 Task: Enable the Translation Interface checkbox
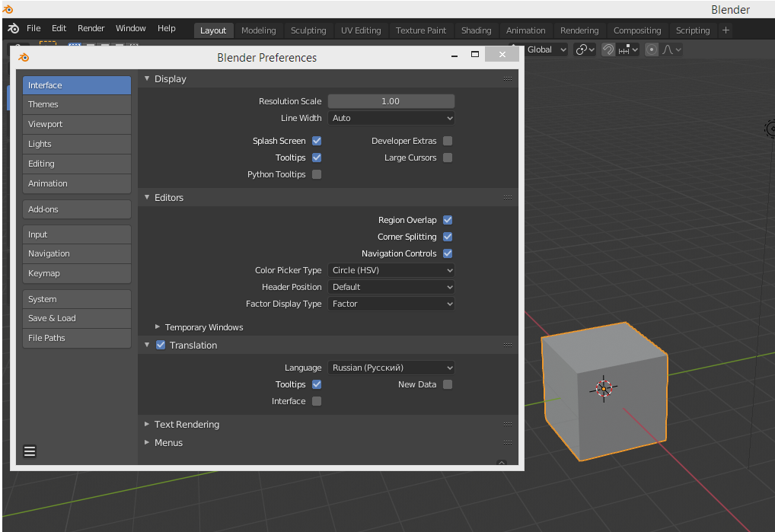click(x=317, y=401)
